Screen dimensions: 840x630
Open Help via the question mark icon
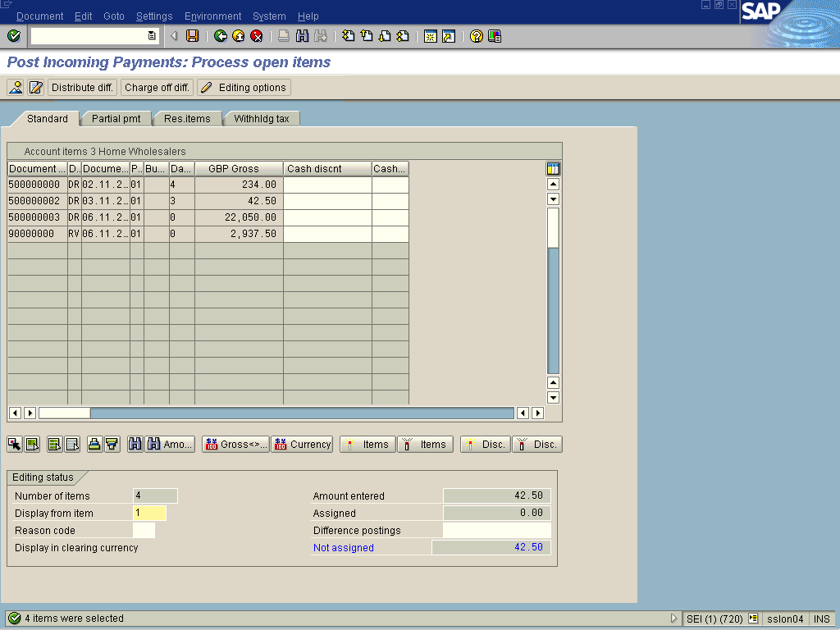pos(476,36)
